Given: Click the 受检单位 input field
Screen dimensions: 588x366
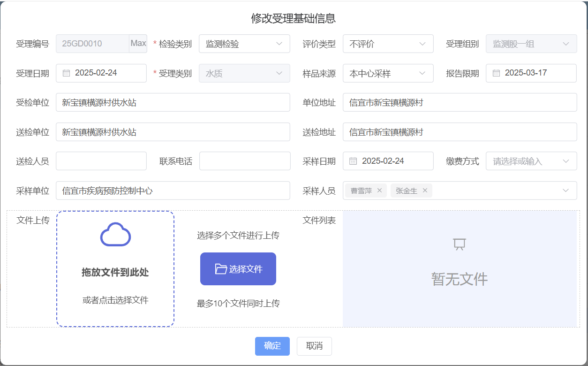Looking at the screenshot, I should coord(173,102).
